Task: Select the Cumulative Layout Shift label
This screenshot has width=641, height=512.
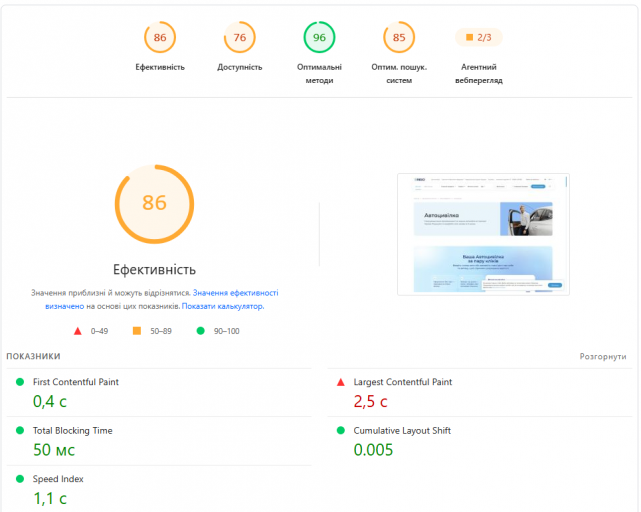Action: (x=402, y=430)
